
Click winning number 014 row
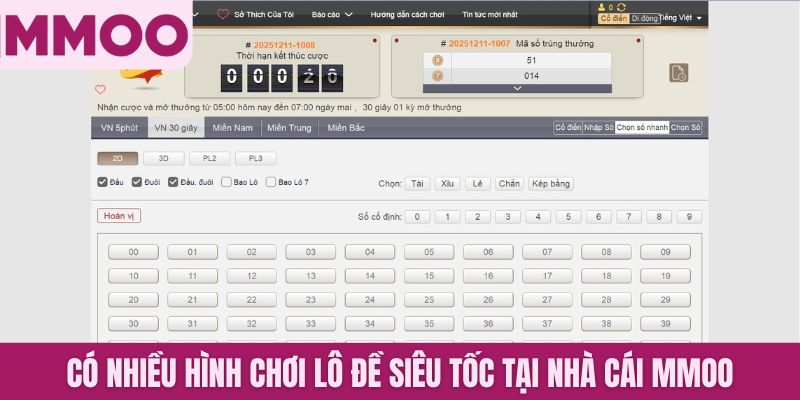click(x=517, y=76)
